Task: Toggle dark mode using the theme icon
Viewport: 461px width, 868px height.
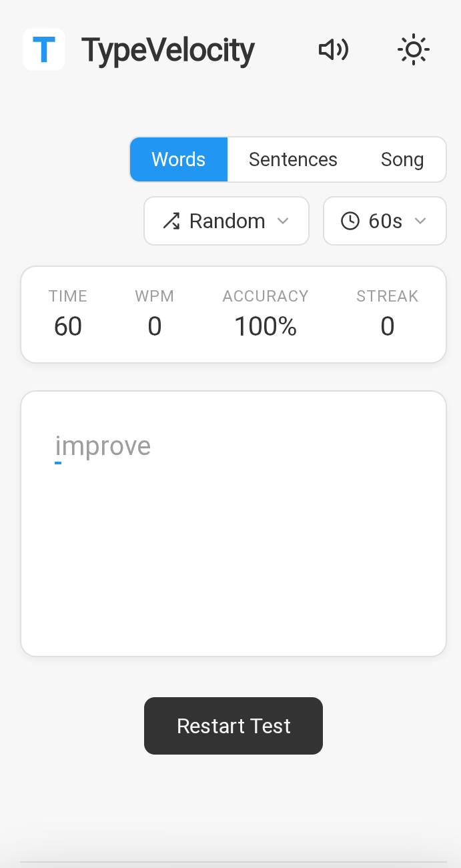Action: pos(414,49)
